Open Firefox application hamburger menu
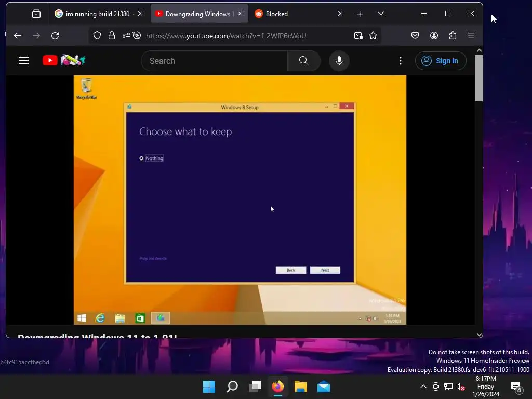 [x=471, y=35]
